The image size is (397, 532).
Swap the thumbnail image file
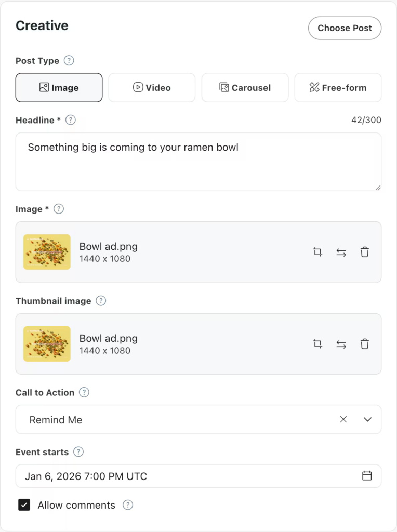click(341, 344)
